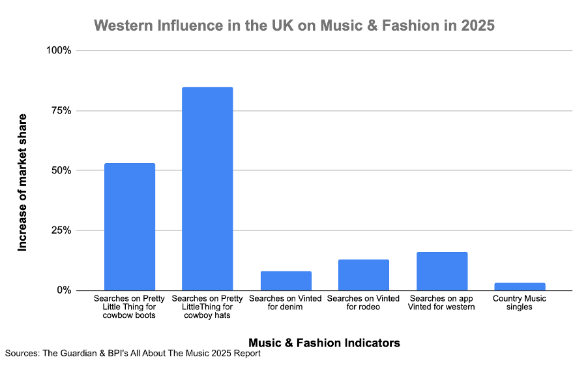Viewport: 588px width, 368px height.
Task: Select the Vinted denim bar
Action: pos(286,281)
